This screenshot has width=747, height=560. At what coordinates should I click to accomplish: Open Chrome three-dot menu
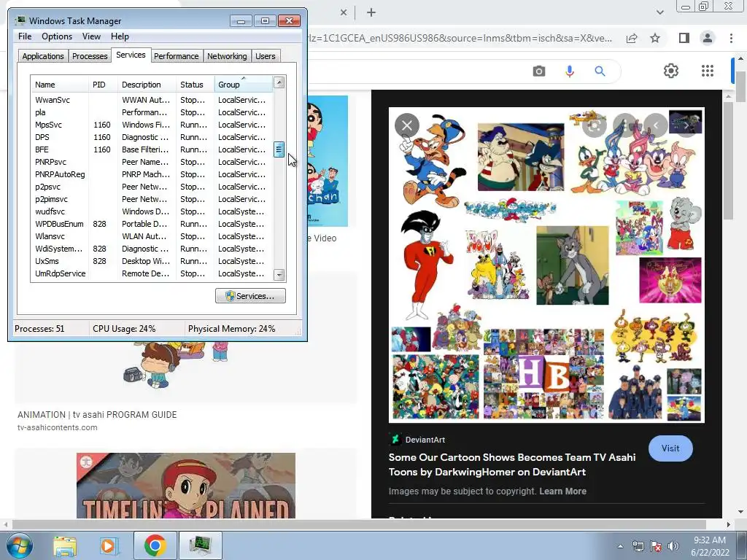click(731, 38)
